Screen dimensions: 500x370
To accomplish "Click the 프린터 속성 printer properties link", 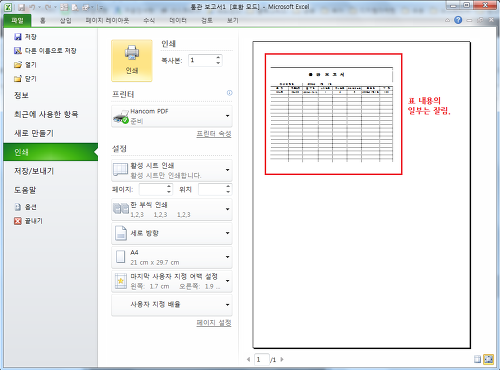I will [x=214, y=134].
